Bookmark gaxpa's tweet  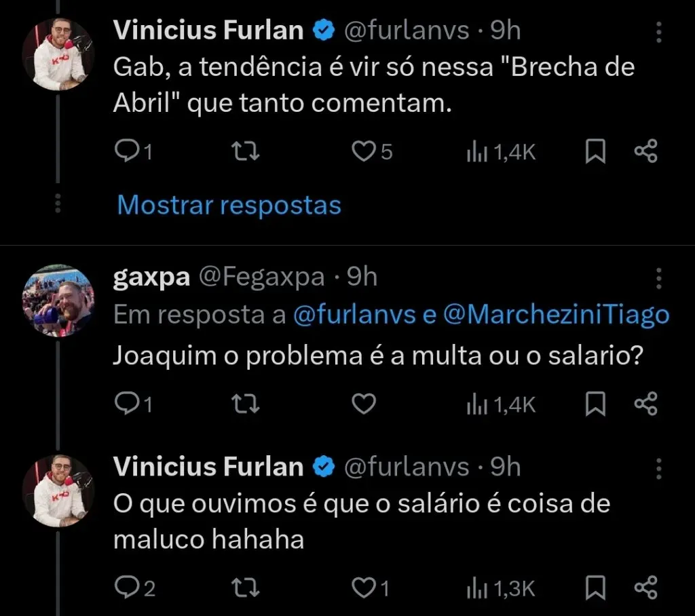pos(595,404)
